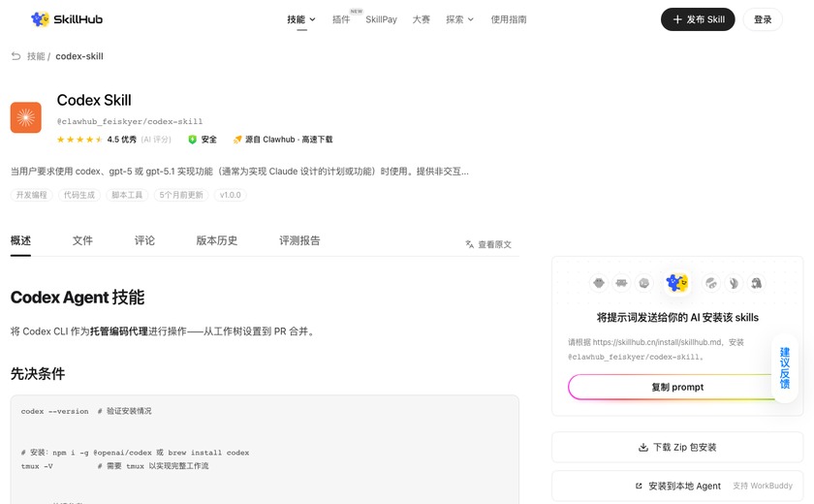This screenshot has width=814, height=504.
Task: Click the 开发编程 tag
Action: coord(32,195)
